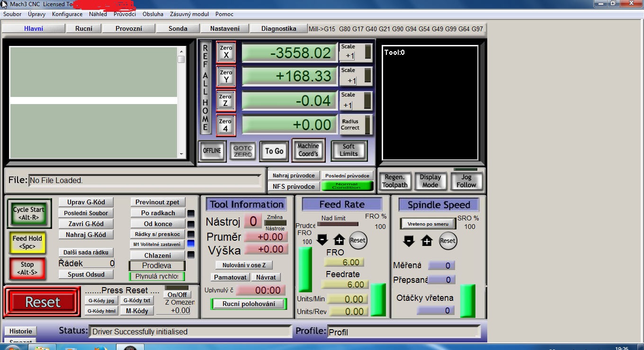Toggle Z Omezen On/Off
The width and height of the screenshot is (644, 350).
pos(177,295)
